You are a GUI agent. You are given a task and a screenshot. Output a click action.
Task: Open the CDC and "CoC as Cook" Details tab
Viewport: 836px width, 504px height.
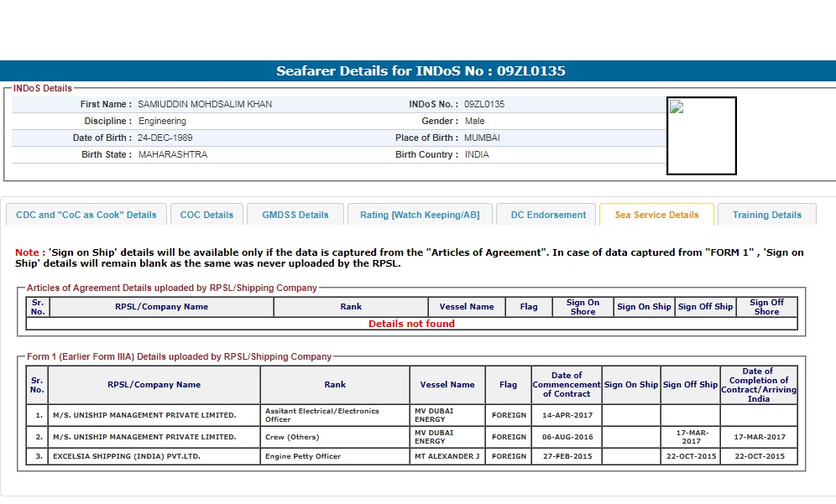tap(86, 215)
